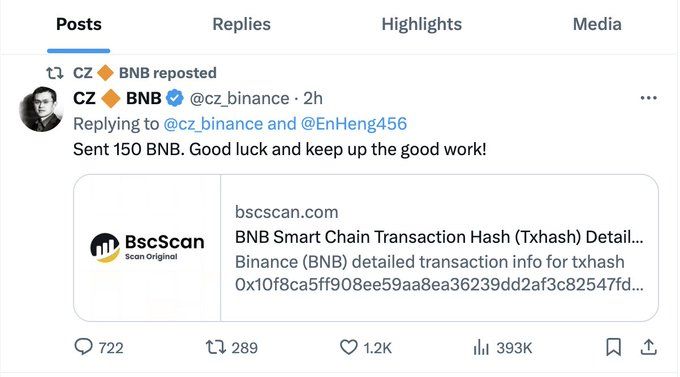Switch to the Highlights tab
The height and width of the screenshot is (377, 680).
(x=422, y=24)
